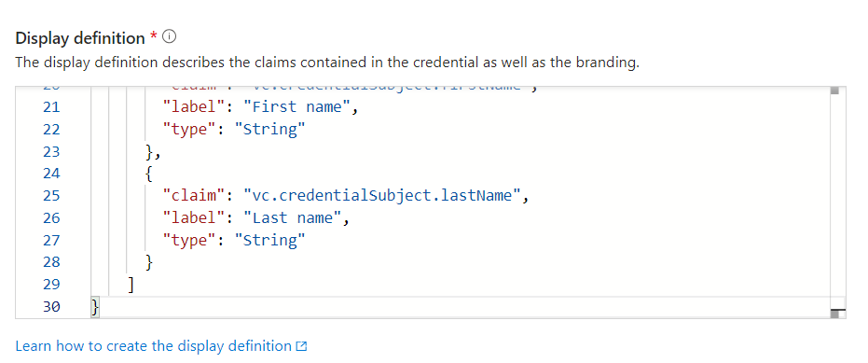
Task: Click the closing brace on line 30
Action: point(95,306)
